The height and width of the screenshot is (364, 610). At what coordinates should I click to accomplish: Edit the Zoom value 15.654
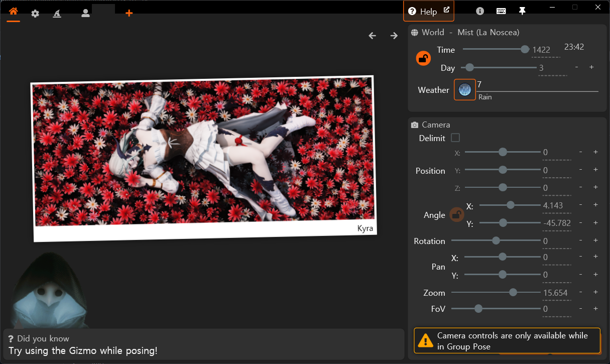tap(557, 293)
